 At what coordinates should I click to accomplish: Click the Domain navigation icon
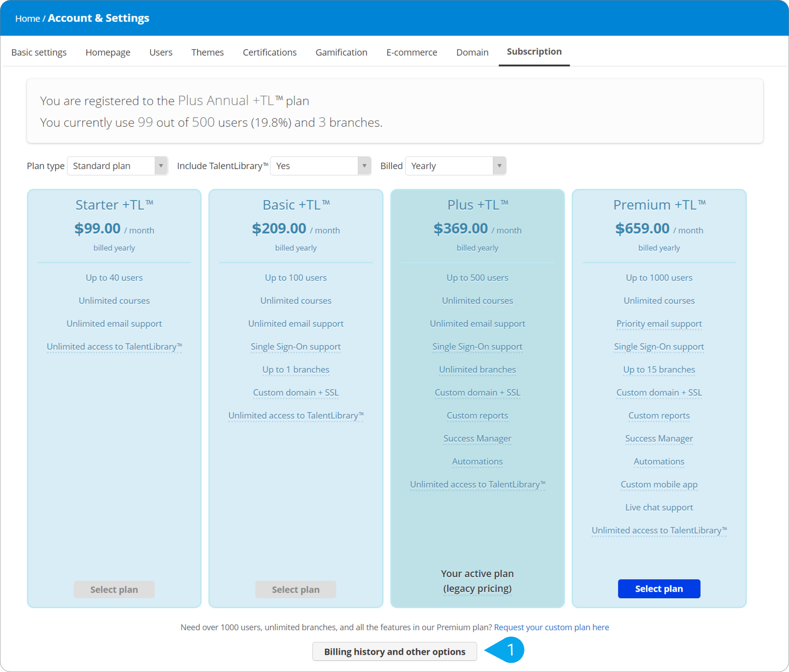tap(472, 51)
